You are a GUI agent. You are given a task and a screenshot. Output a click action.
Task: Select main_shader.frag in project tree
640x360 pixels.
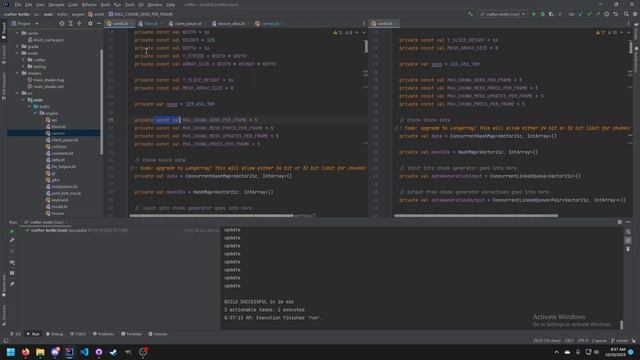pos(45,80)
